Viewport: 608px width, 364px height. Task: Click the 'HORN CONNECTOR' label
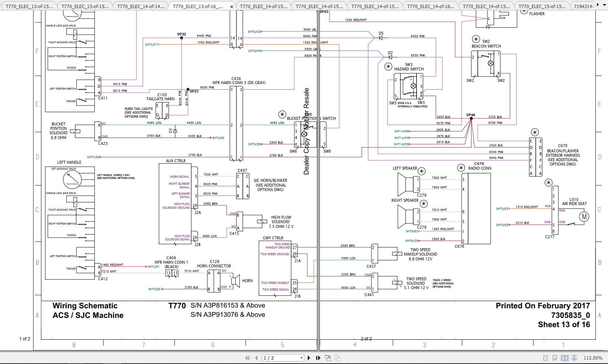tap(214, 266)
